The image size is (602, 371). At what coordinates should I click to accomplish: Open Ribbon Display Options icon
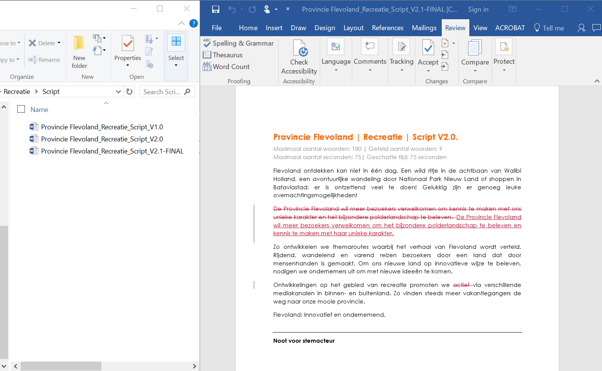pyautogui.click(x=513, y=9)
